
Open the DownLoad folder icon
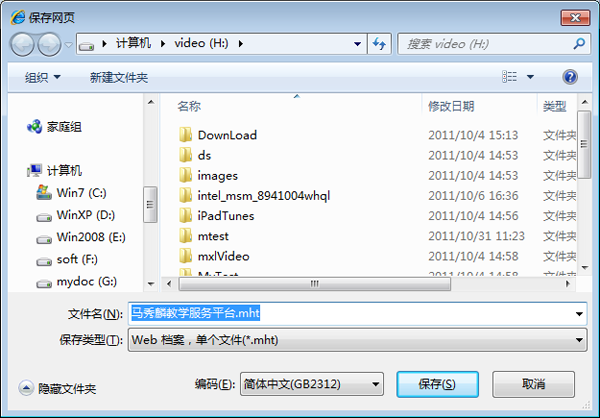(x=186, y=135)
